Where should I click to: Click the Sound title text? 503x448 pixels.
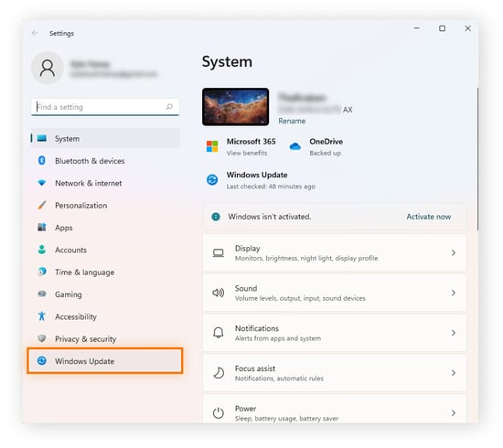coord(246,289)
